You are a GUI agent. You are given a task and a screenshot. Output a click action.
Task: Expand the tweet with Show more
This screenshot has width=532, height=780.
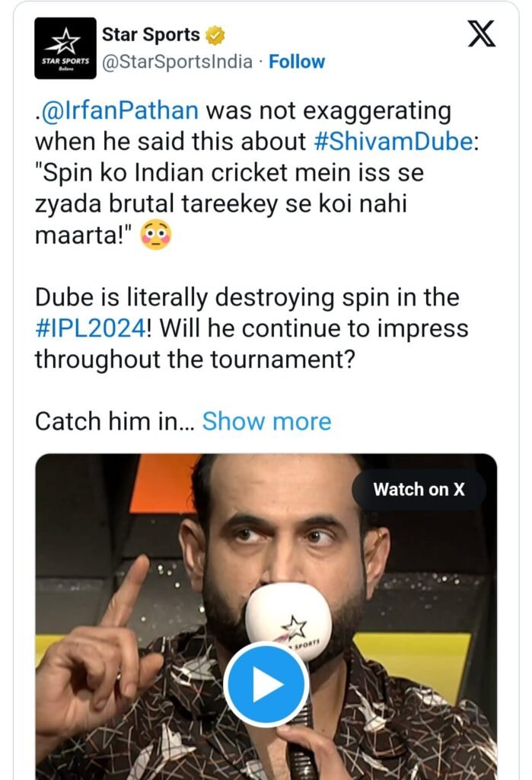[266, 421]
